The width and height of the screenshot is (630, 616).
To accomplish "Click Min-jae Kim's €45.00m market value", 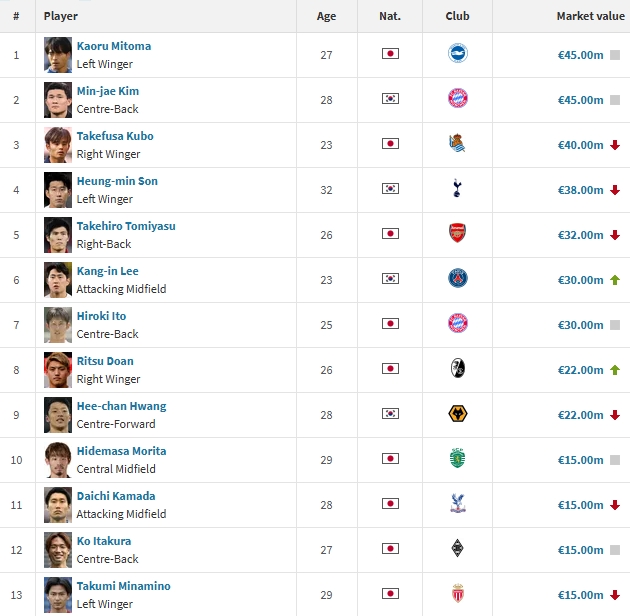I will (580, 100).
